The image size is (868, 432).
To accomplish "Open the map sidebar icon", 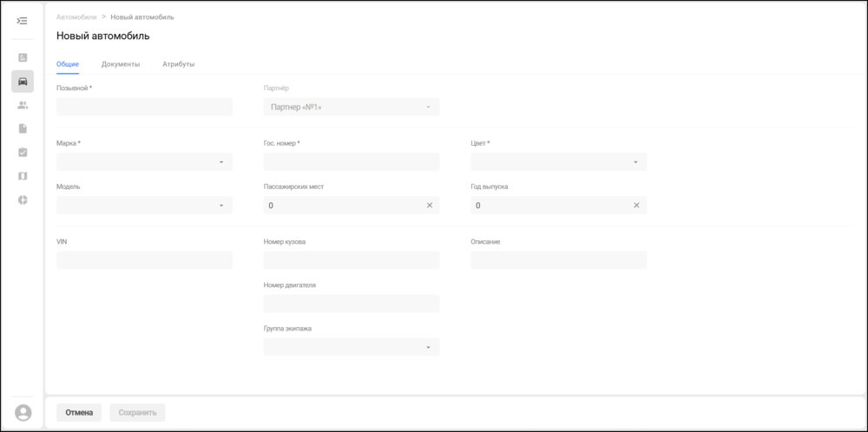I will (23, 176).
